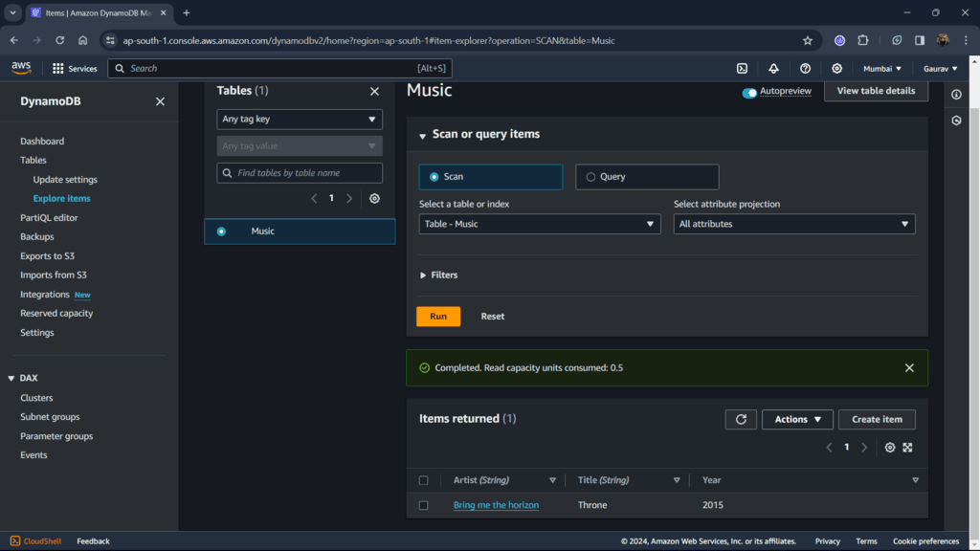The image size is (980, 551).
Task: Open the Bring me the horizon item link
Action: click(x=496, y=505)
